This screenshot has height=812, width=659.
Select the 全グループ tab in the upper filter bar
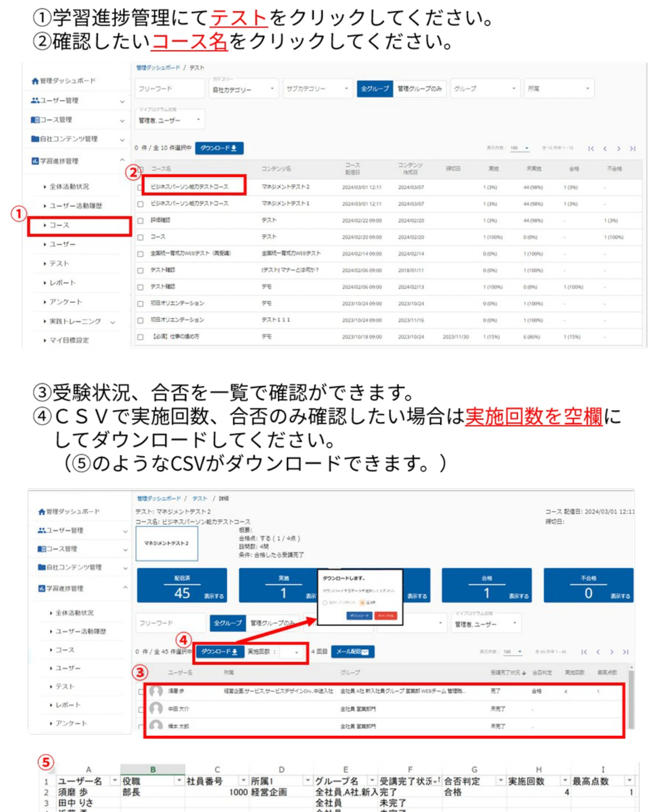[x=375, y=89]
